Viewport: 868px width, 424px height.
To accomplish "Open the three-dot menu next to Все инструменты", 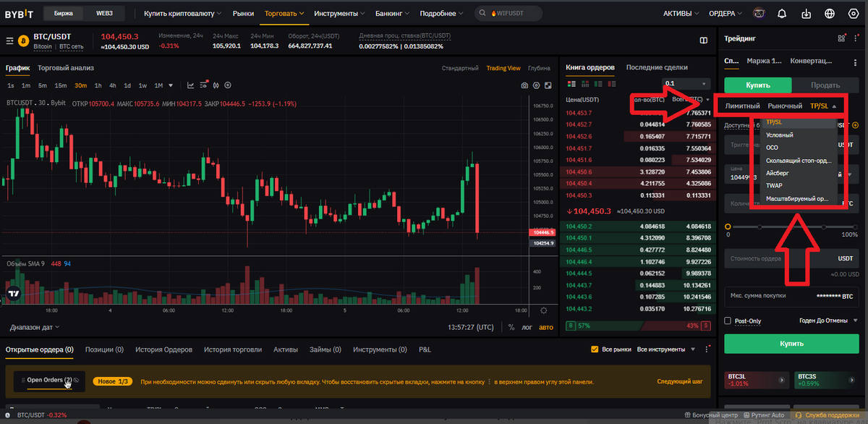I will pyautogui.click(x=708, y=349).
